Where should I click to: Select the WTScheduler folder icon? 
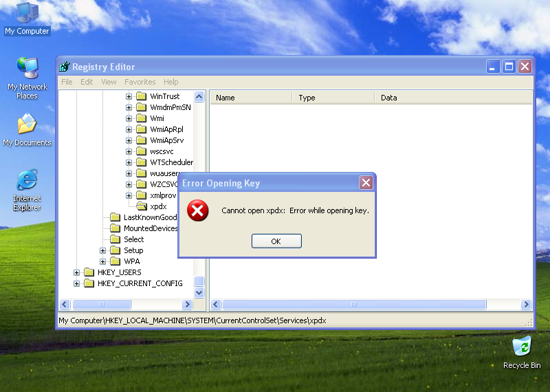[x=141, y=162]
